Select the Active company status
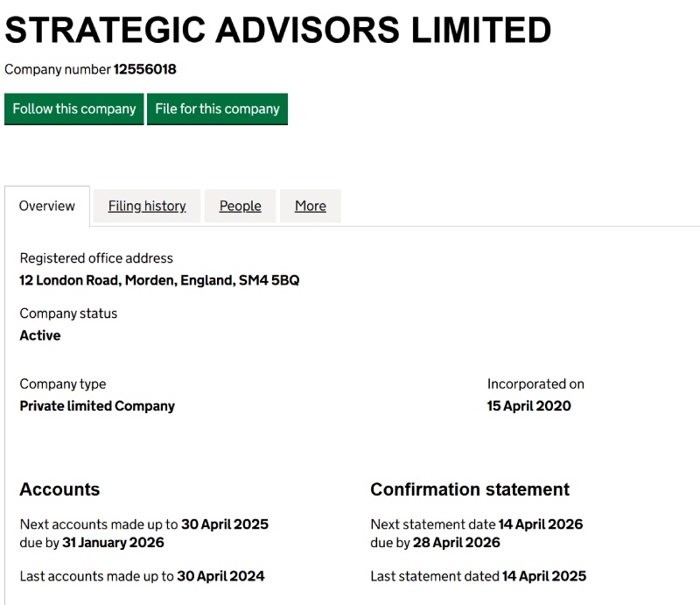Image resolution: width=700 pixels, height=605 pixels. (x=40, y=335)
